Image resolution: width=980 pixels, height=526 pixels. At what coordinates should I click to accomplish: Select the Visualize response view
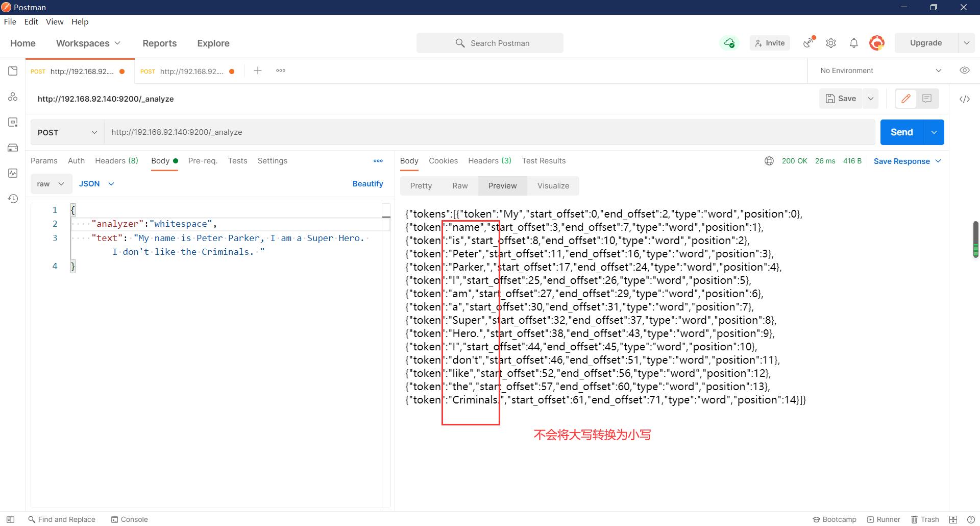[553, 186]
